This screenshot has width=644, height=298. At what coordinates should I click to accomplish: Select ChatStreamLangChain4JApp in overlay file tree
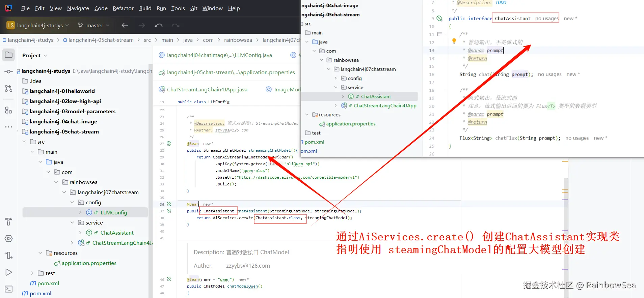(385, 106)
